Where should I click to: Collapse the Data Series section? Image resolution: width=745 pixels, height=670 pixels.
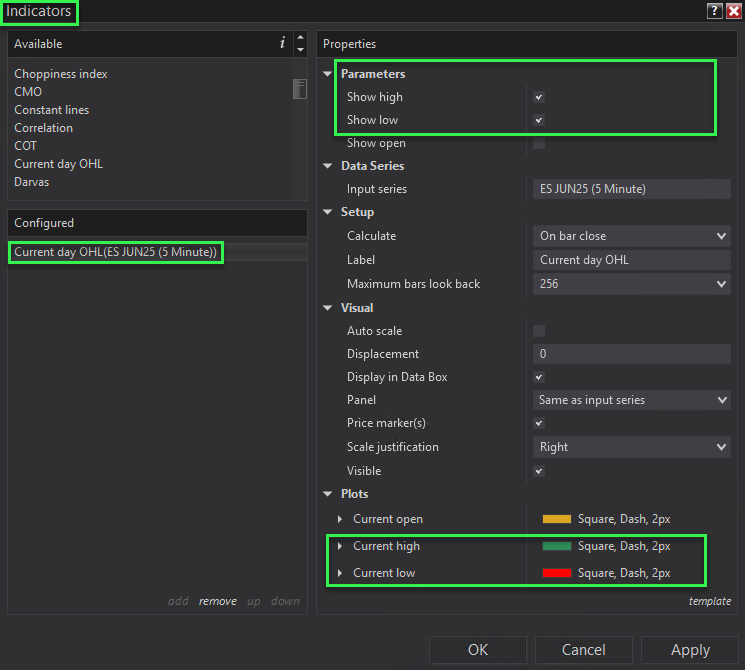327,166
